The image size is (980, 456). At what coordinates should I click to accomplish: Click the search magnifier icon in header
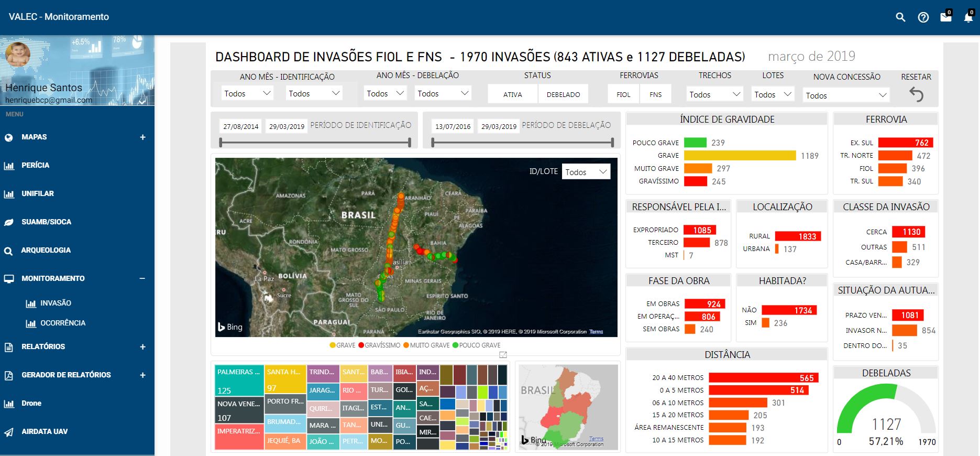point(900,17)
